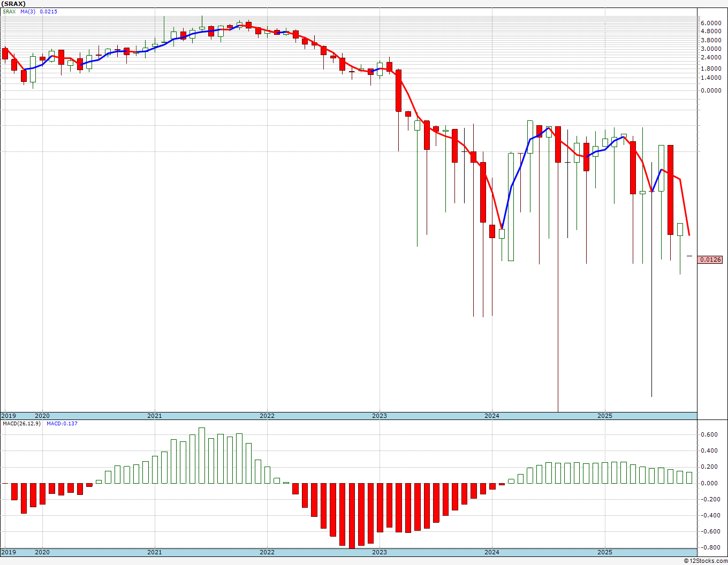
Task: Click 2022 on the price chart time axis
Action: pyautogui.click(x=267, y=416)
